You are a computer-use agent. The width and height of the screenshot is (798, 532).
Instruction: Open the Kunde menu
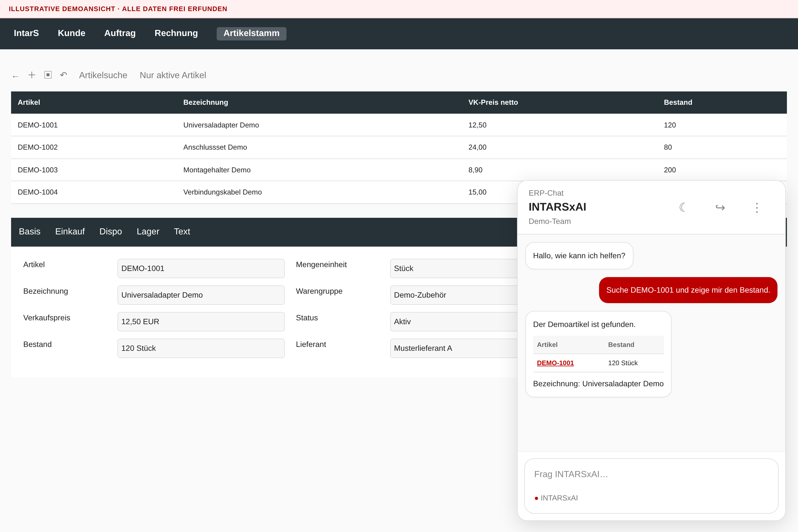click(71, 33)
